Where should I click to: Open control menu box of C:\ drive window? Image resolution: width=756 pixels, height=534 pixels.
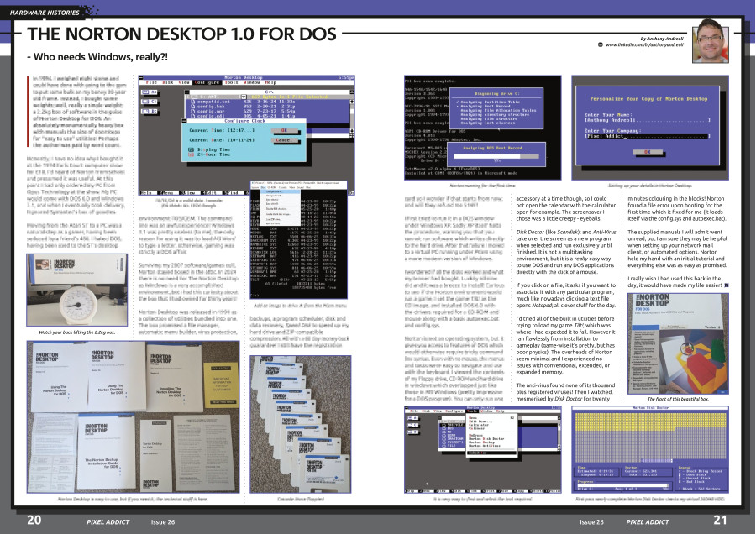click(186, 92)
